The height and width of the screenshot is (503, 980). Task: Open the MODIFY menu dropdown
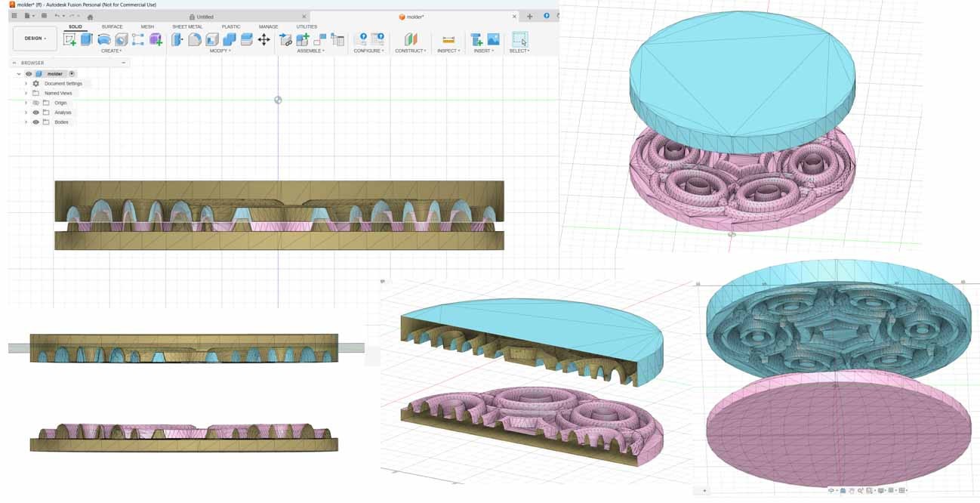tap(220, 51)
